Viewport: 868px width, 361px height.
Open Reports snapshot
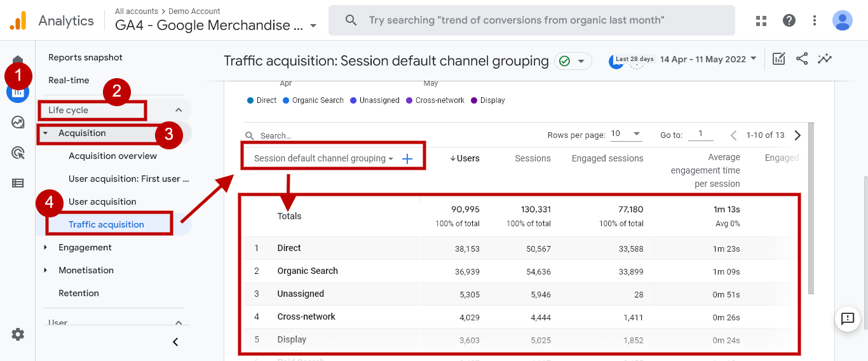(85, 57)
